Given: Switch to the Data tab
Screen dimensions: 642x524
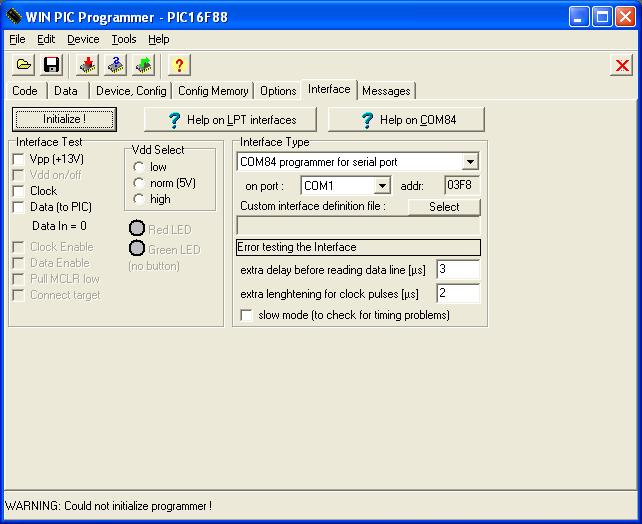Looking at the screenshot, I should [x=66, y=90].
